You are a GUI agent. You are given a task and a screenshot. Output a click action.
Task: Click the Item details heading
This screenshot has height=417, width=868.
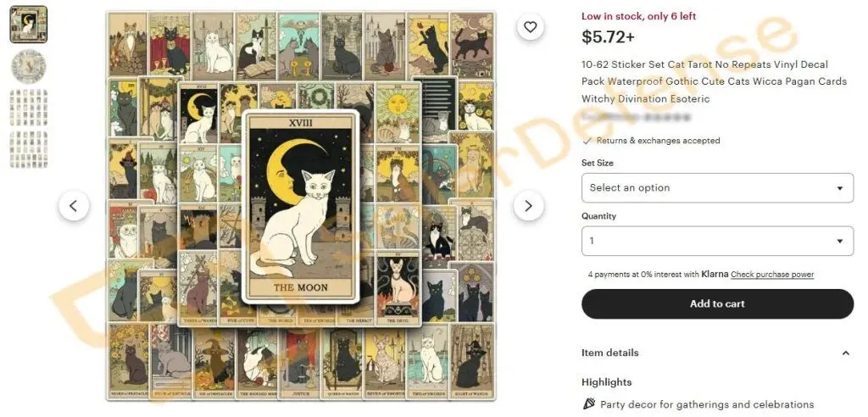(609, 353)
